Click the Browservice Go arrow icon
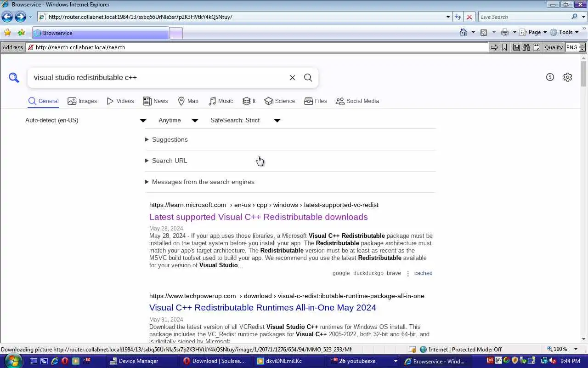Screen dimensions: 588x368 pos(494,47)
